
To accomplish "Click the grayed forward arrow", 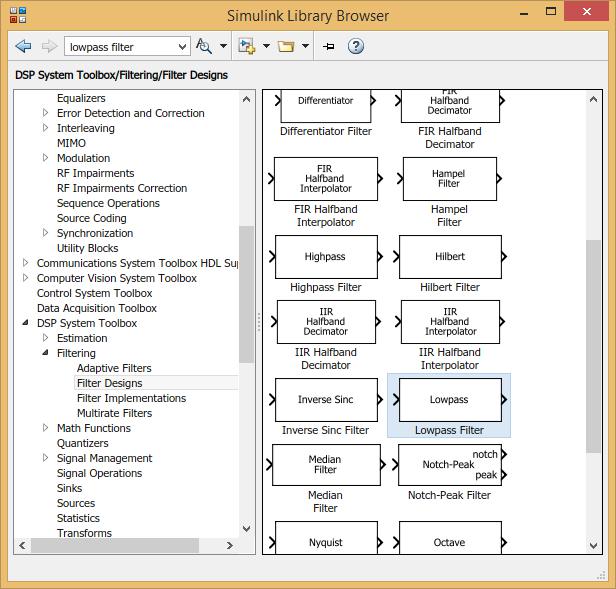I will (49, 46).
